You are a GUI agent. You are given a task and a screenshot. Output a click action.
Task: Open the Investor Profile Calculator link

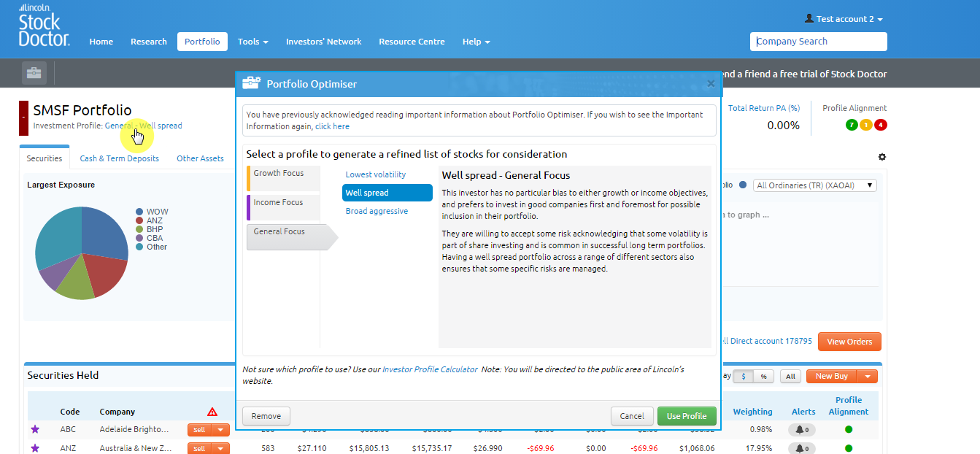pos(430,369)
